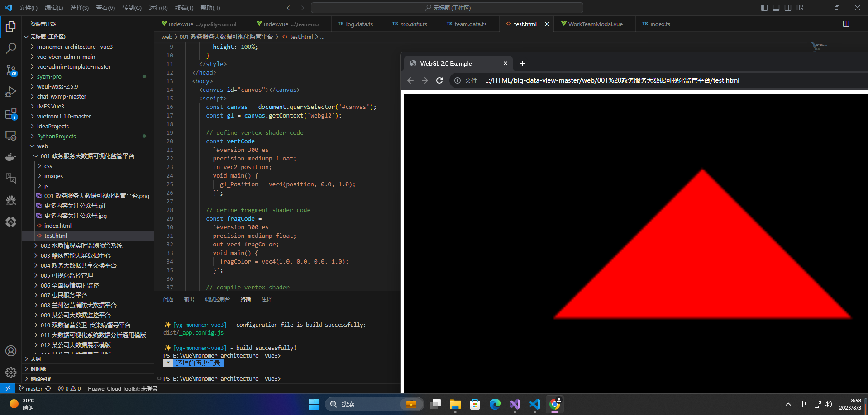Click the editor minimap
The width and height of the screenshot is (868, 415).
[x=820, y=46]
